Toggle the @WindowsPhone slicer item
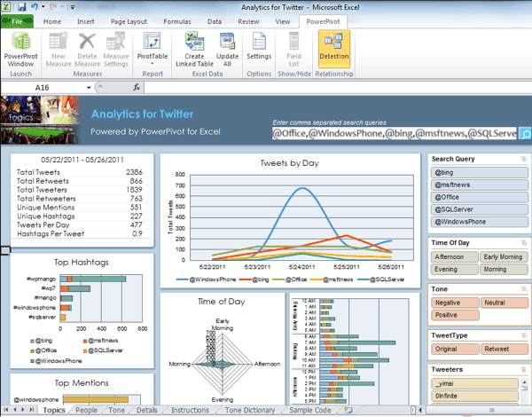 (480, 222)
